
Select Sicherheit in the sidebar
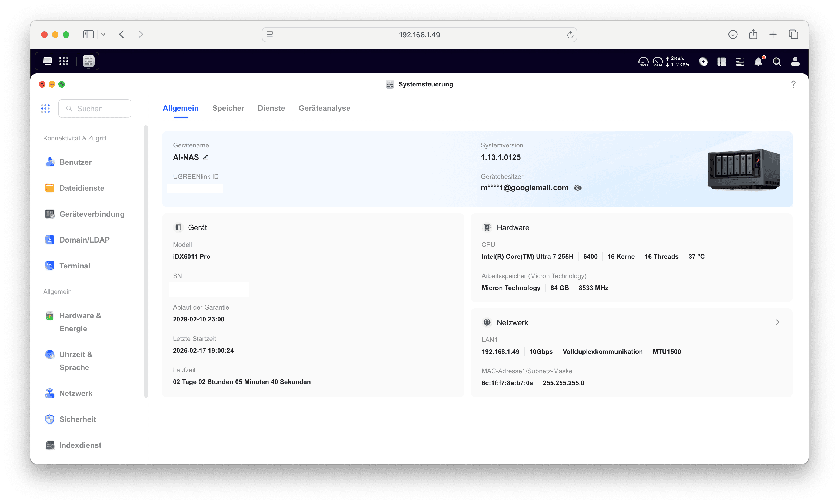(78, 419)
